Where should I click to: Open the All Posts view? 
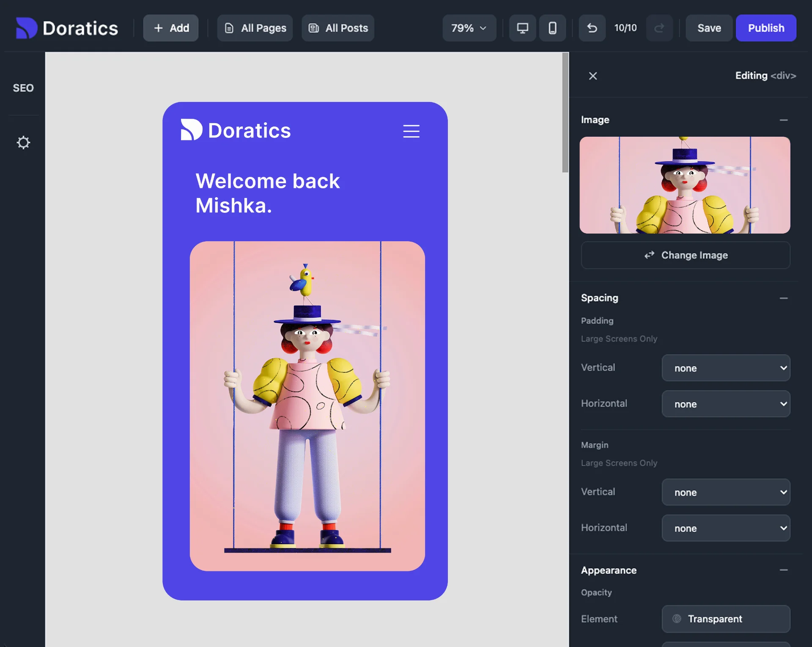tap(337, 28)
